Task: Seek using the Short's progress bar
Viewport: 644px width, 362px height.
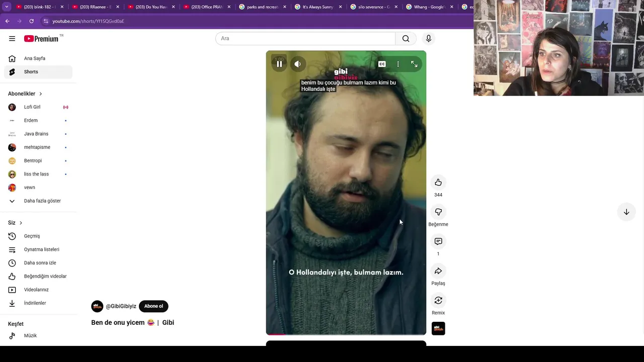Action: pos(346,334)
